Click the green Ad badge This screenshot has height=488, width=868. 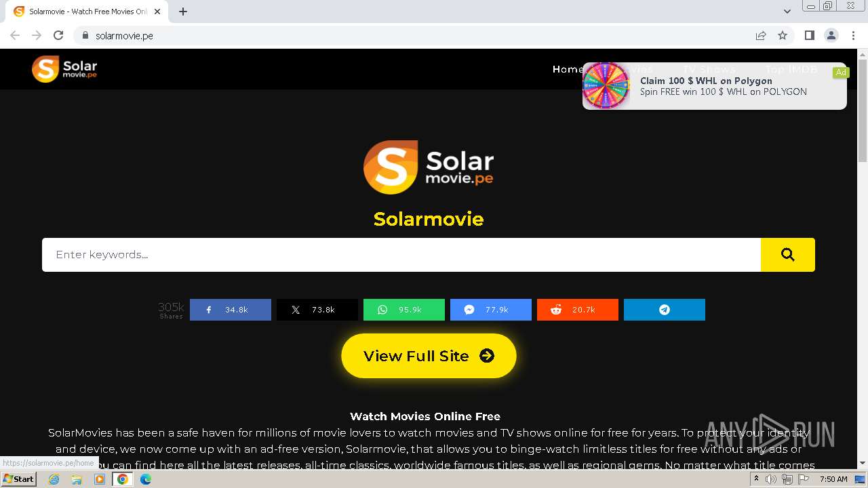click(x=841, y=73)
